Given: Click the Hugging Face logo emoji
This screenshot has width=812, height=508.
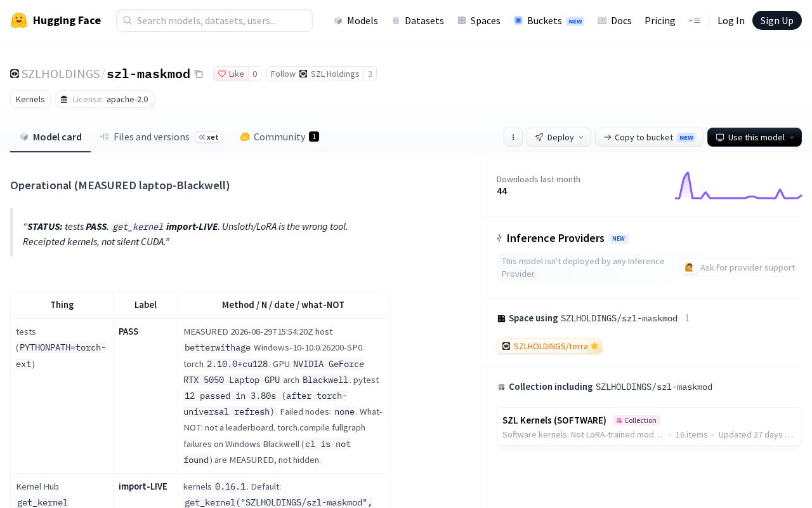Looking at the screenshot, I should (19, 20).
